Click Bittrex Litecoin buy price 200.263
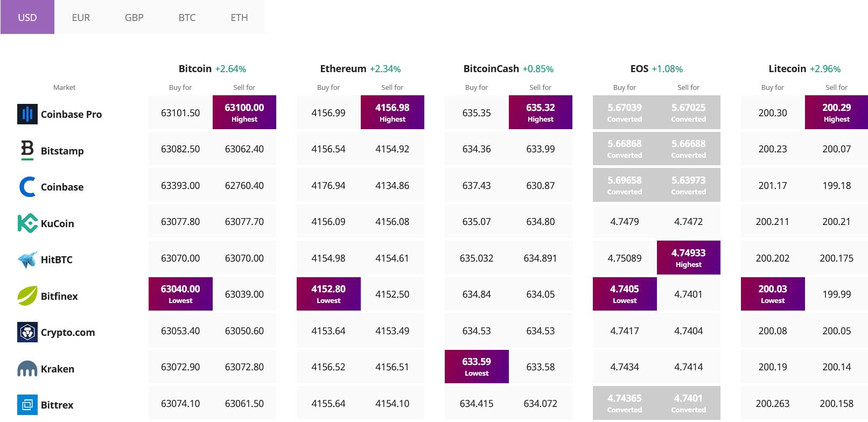 pos(773,403)
